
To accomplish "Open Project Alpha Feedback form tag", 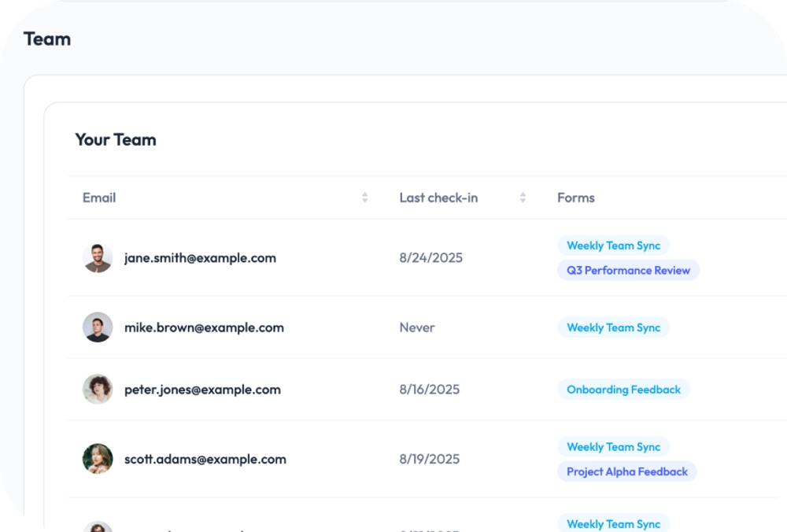I will pos(627,471).
